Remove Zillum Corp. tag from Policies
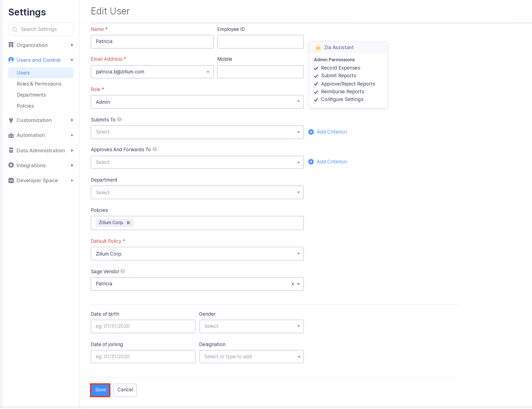Viewport: 532px width, 409px height. 128,223
